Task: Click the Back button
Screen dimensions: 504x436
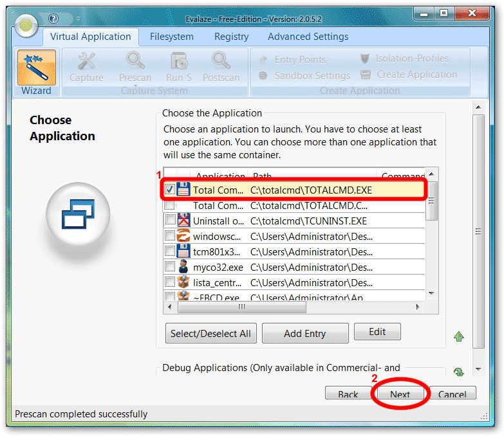Action: (348, 393)
